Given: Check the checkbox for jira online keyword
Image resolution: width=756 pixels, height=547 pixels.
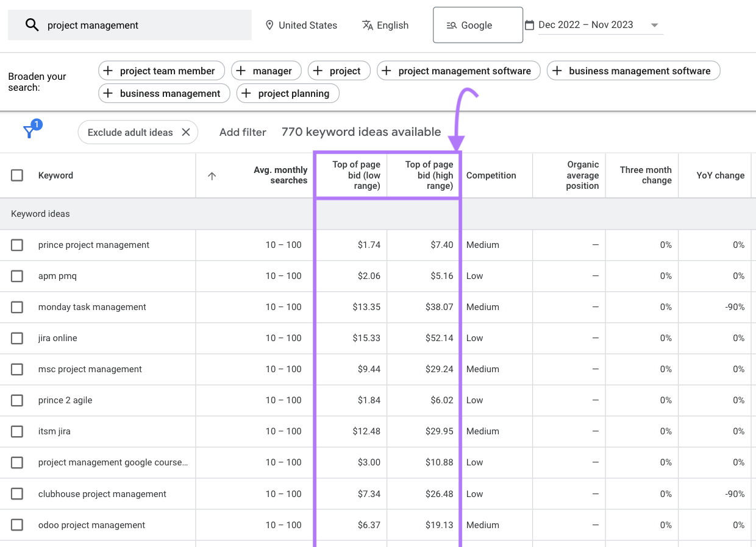Looking at the screenshot, I should (x=17, y=338).
